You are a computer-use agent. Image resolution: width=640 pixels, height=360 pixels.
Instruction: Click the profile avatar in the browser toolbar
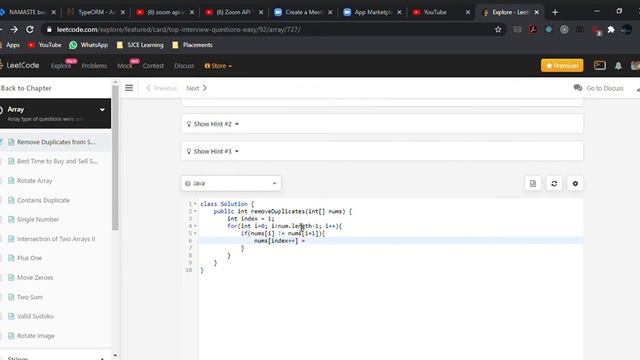pyautogui.click(x=627, y=29)
